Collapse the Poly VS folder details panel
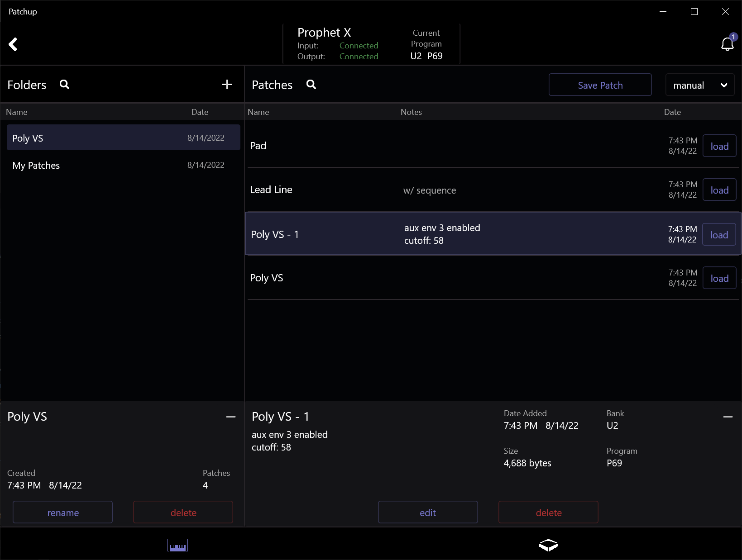This screenshot has height=560, width=742. click(231, 417)
